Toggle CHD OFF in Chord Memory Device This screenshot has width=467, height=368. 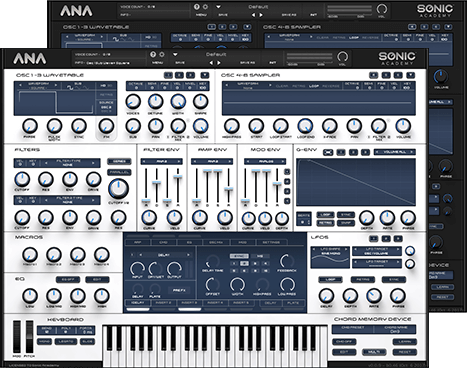[344, 342]
